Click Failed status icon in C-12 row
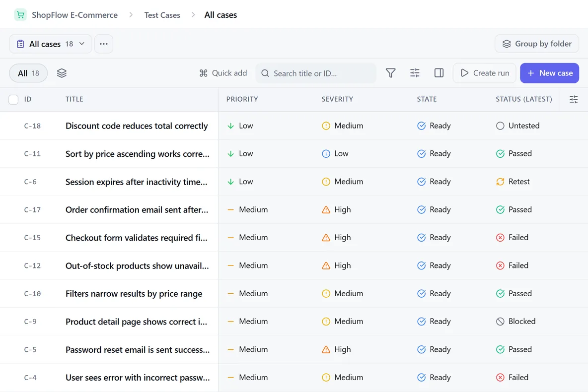 [x=500, y=265]
